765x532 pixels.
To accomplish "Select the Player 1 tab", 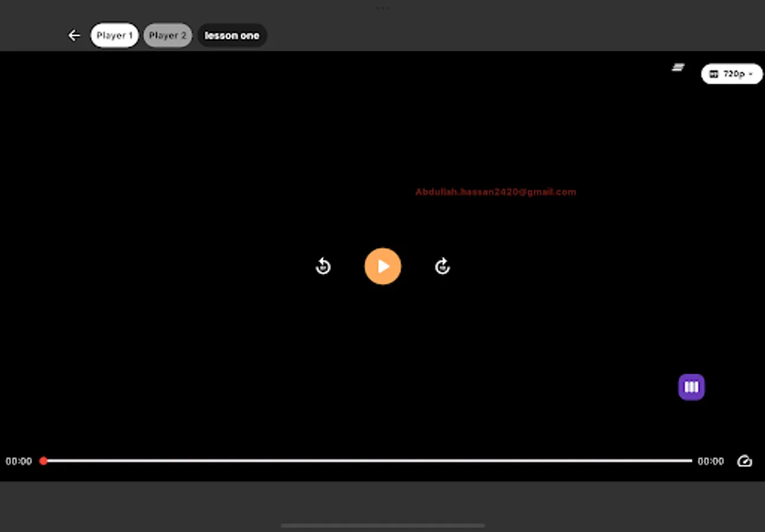I will 114,35.
